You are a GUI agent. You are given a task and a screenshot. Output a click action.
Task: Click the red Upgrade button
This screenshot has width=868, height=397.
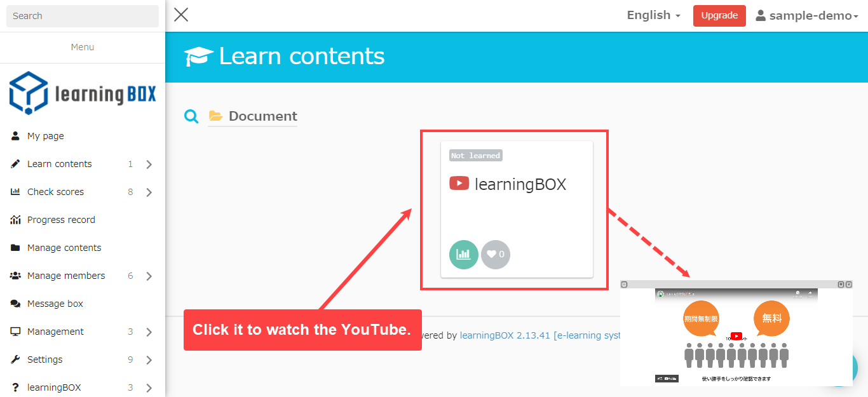tap(719, 16)
